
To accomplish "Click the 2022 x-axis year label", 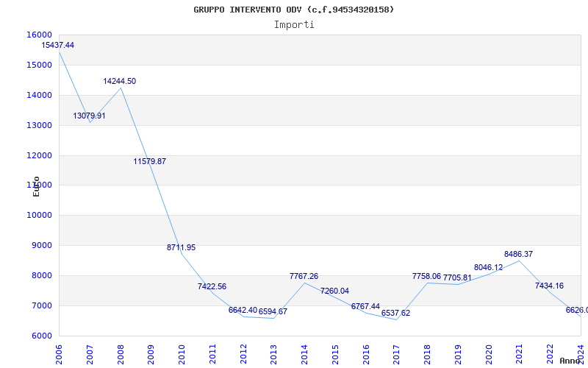I will tap(551, 354).
